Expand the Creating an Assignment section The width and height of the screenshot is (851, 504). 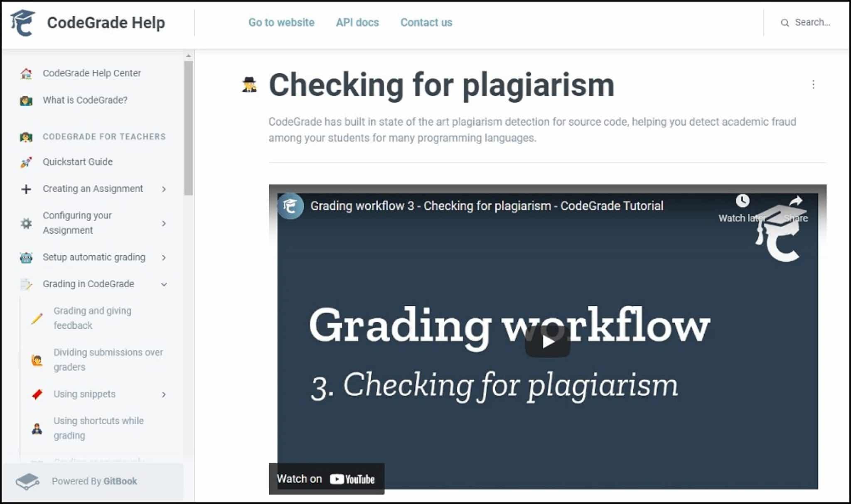(x=165, y=189)
